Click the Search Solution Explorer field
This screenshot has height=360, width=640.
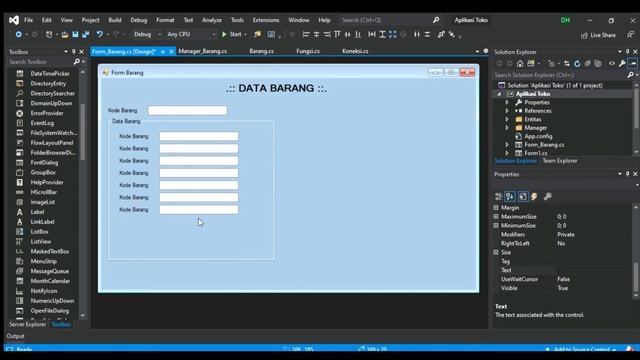(x=560, y=76)
